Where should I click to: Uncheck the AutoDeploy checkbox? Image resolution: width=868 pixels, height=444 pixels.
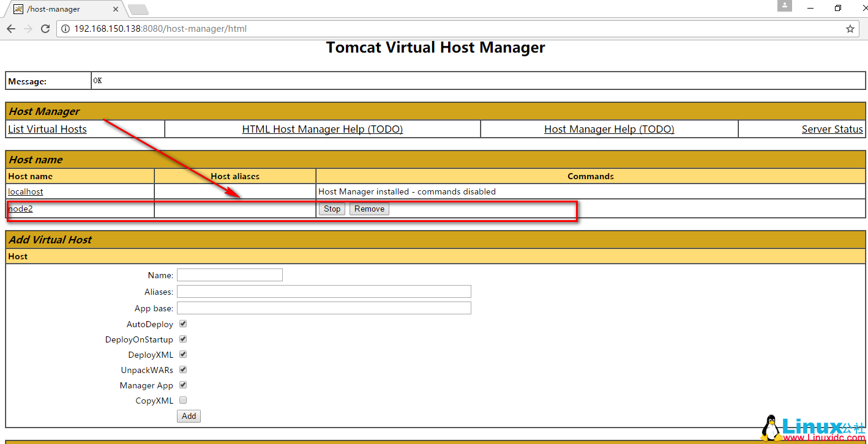point(182,324)
